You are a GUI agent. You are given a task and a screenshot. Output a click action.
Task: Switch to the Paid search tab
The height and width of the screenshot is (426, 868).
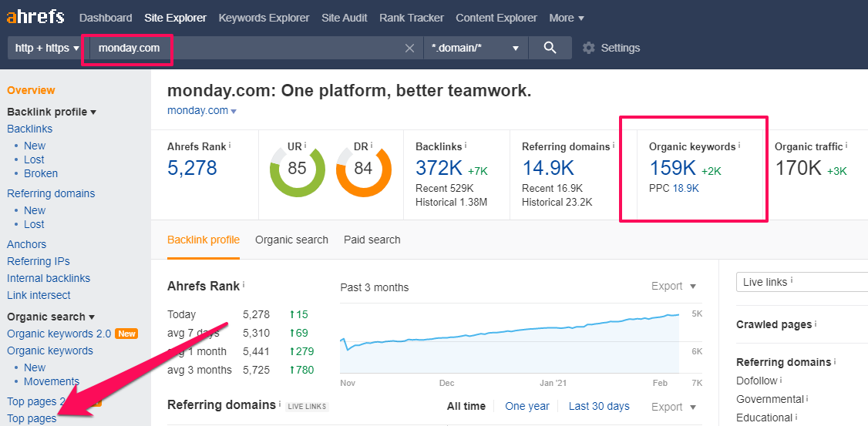pos(372,240)
